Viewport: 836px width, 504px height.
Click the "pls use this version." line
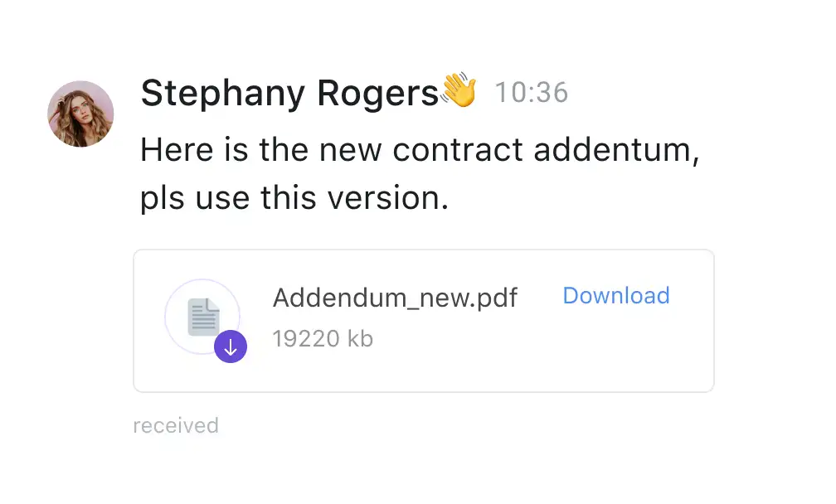coord(294,199)
